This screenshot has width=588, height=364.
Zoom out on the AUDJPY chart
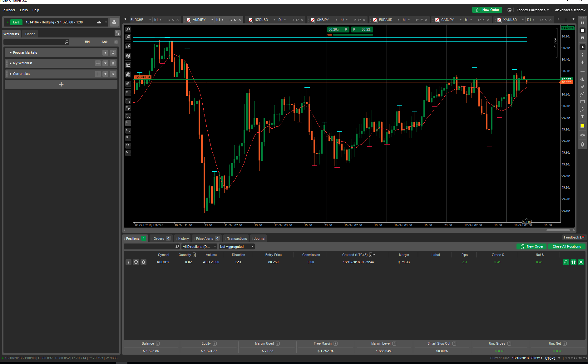pyautogui.click(x=128, y=37)
